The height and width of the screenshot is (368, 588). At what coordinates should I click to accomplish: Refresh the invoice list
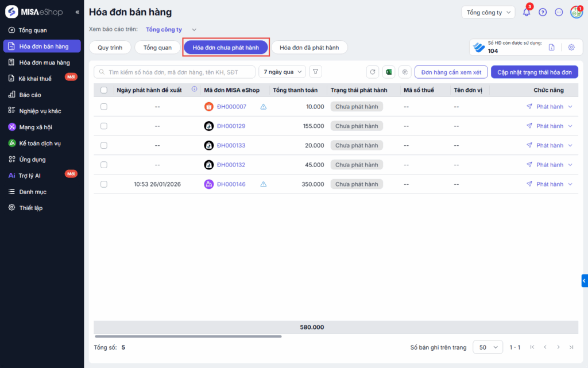point(373,72)
